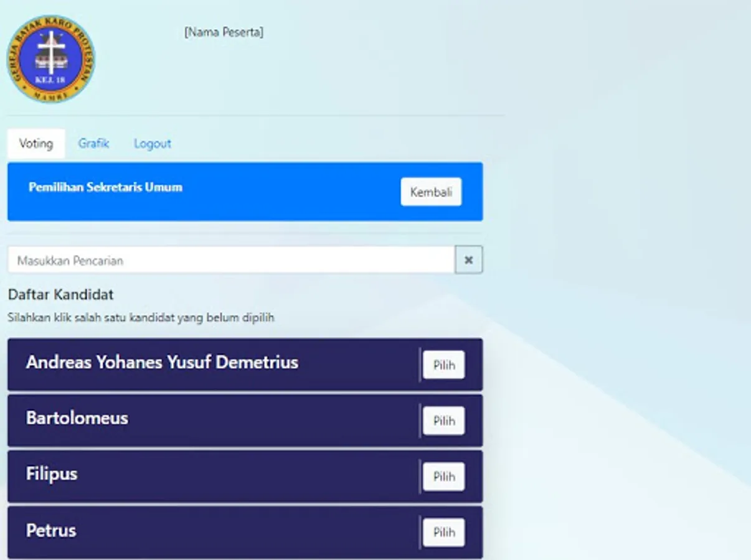Click candidate name Andreas Yohanes Yusuf Demetrius

pyautogui.click(x=162, y=362)
